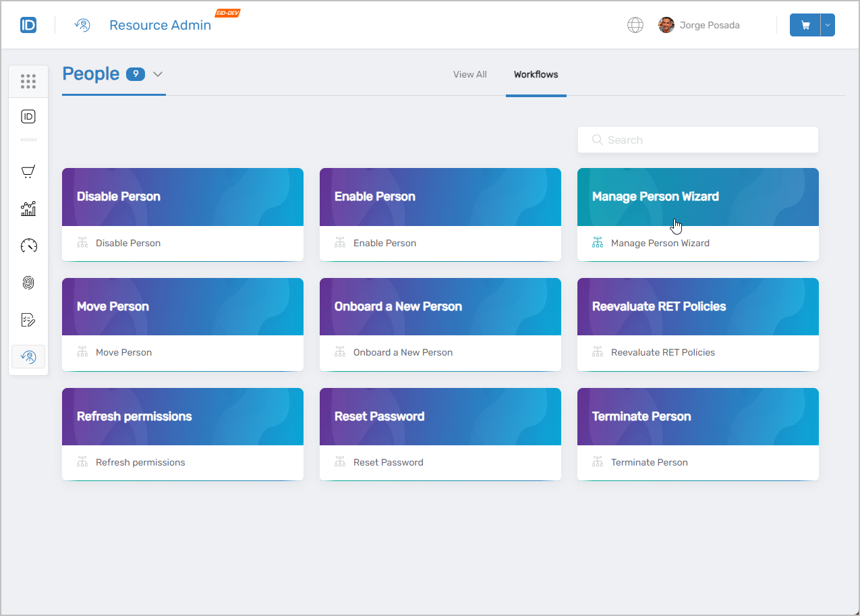Viewport: 860px width, 616px height.
Task: Switch to the View All tab
Action: pyautogui.click(x=469, y=74)
